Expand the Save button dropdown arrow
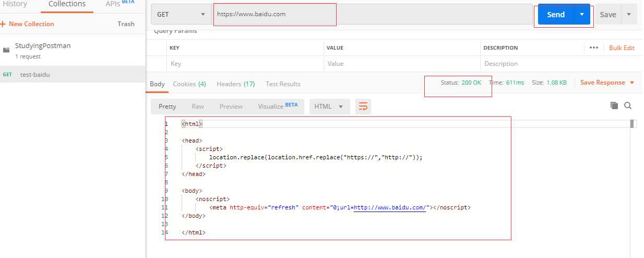The height and width of the screenshot is (258, 644). coord(629,14)
